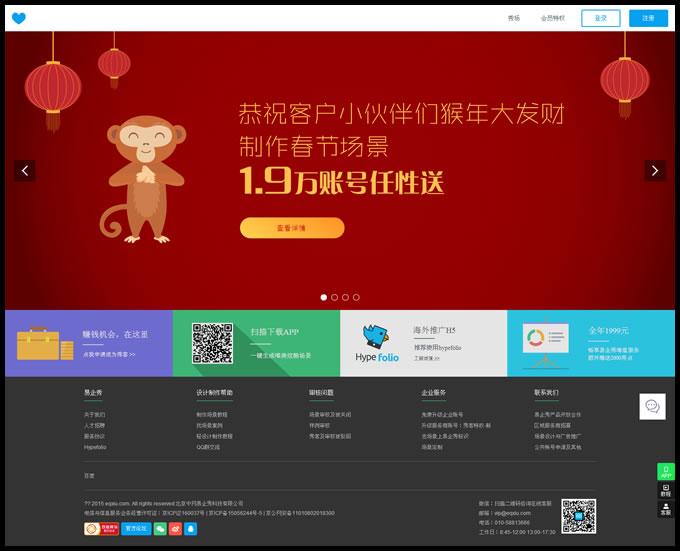Click the vip@eqxiu.com email text
Image resolution: width=680 pixels, height=551 pixels.
[x=513, y=513]
